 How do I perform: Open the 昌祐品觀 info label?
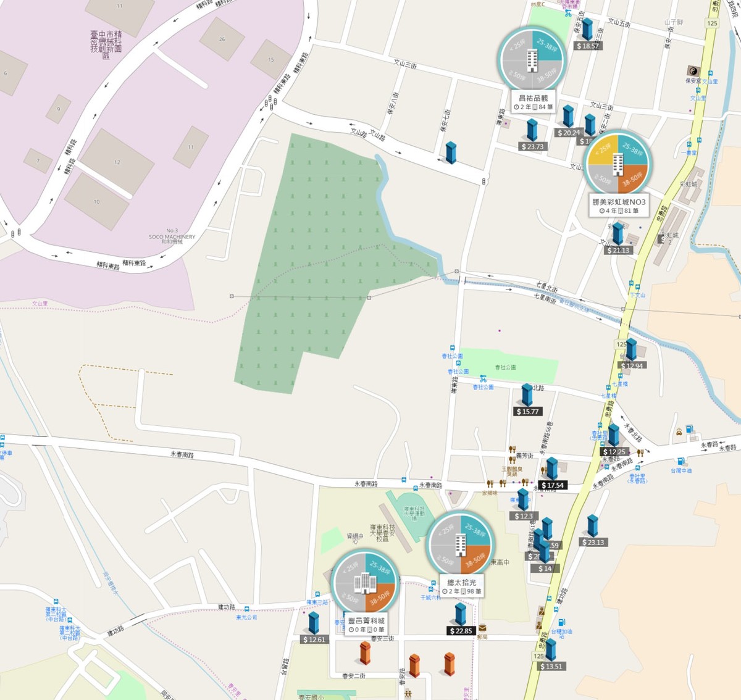[x=534, y=102]
